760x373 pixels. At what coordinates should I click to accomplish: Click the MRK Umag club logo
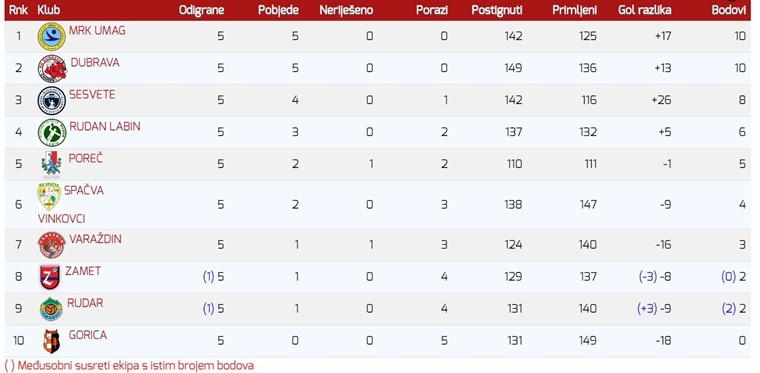click(x=51, y=37)
